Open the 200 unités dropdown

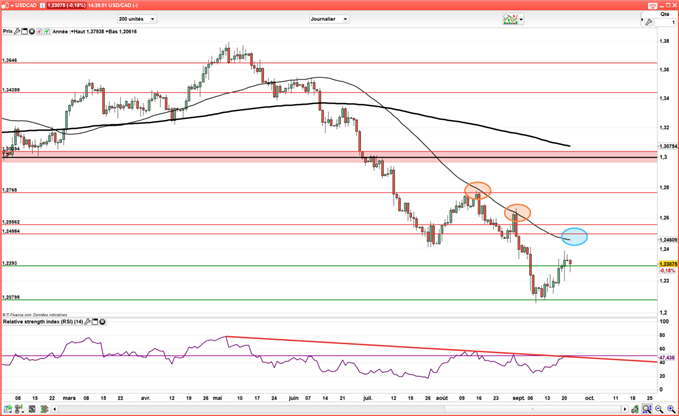[137, 19]
